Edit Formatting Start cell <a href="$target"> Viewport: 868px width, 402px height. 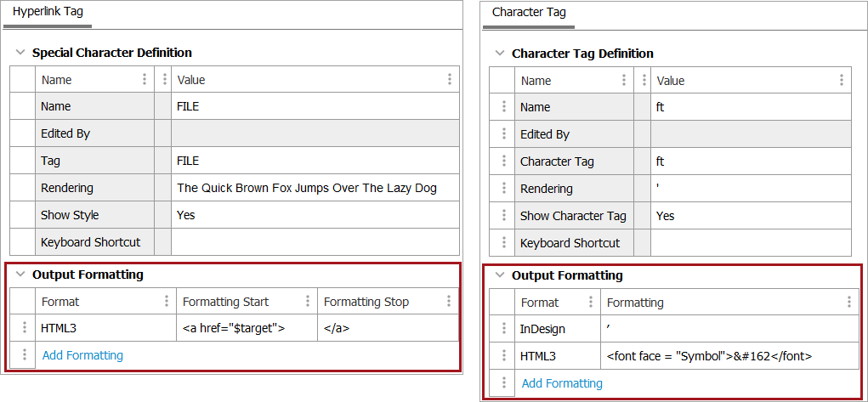[247, 328]
